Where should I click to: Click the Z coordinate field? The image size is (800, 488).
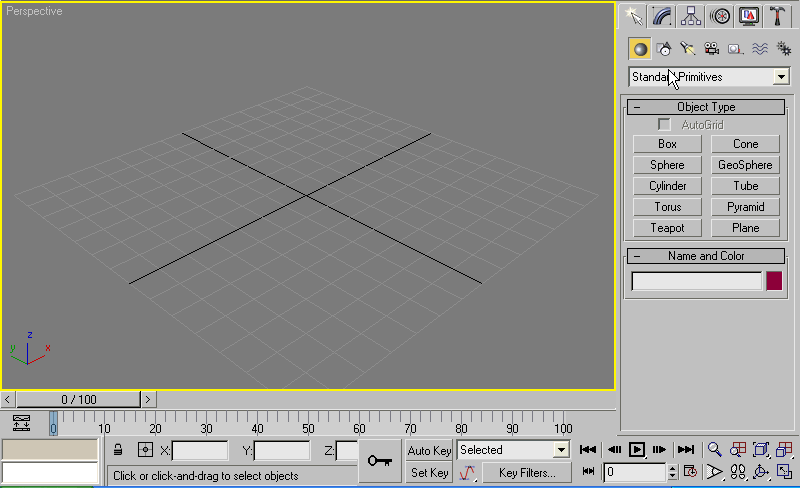click(x=347, y=451)
